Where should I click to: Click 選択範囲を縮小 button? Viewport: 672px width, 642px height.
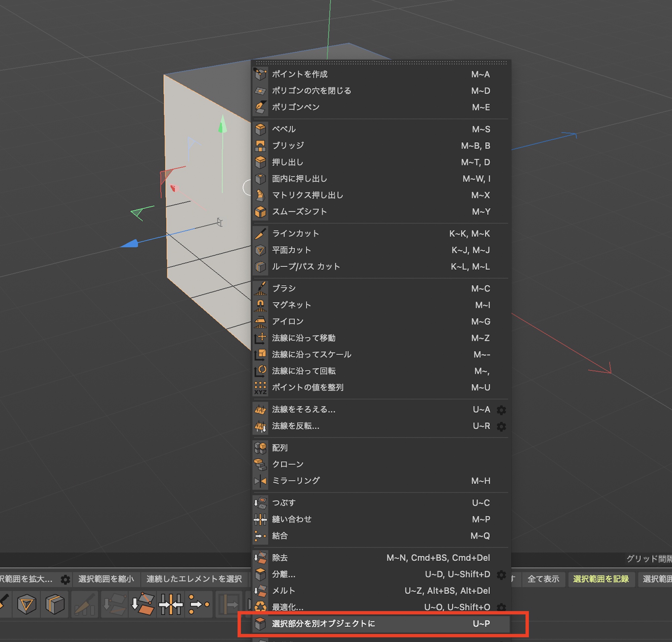coord(106,579)
